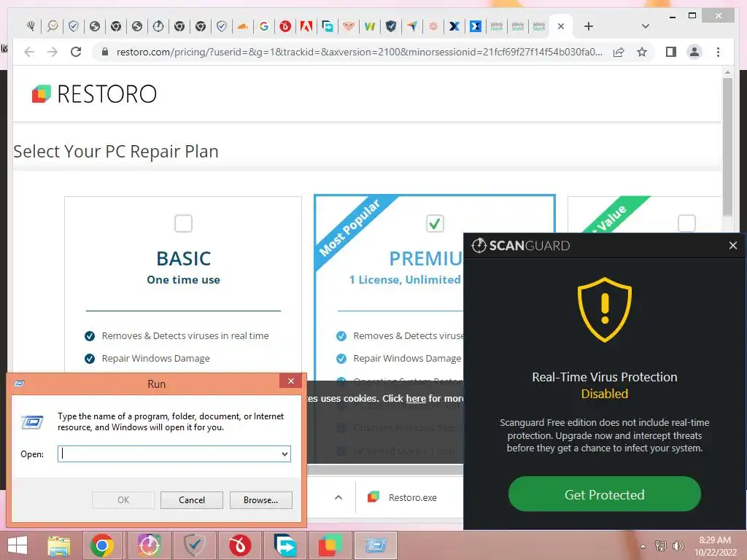Image resolution: width=747 pixels, height=560 pixels.
Task: Click 'Removes & Detects viruses in real time'
Action: 185,336
